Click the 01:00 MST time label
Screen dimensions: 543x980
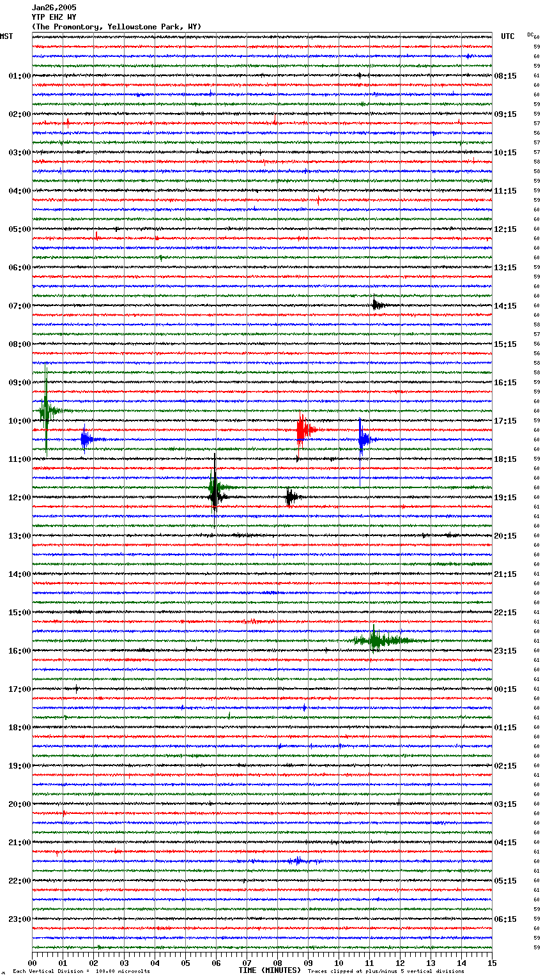(x=20, y=76)
